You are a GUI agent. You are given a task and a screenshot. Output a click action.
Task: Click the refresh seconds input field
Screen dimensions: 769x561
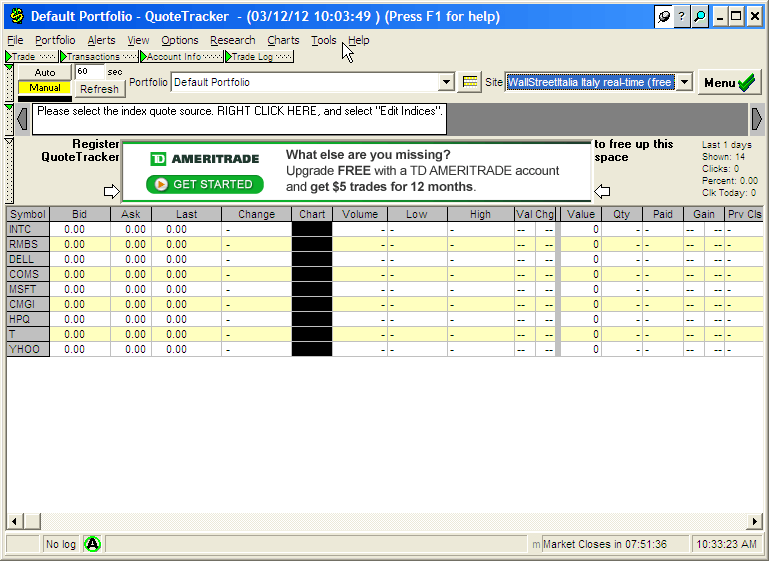point(89,72)
